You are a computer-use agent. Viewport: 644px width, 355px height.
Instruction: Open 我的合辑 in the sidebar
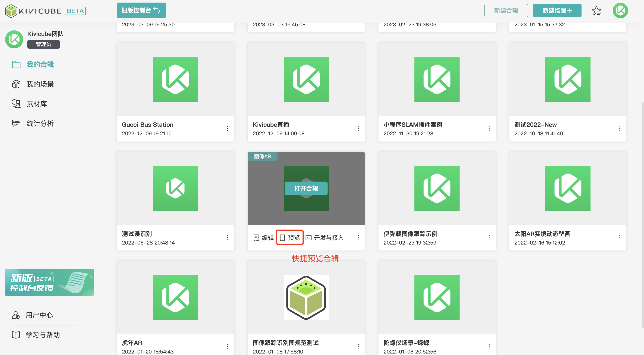point(40,64)
